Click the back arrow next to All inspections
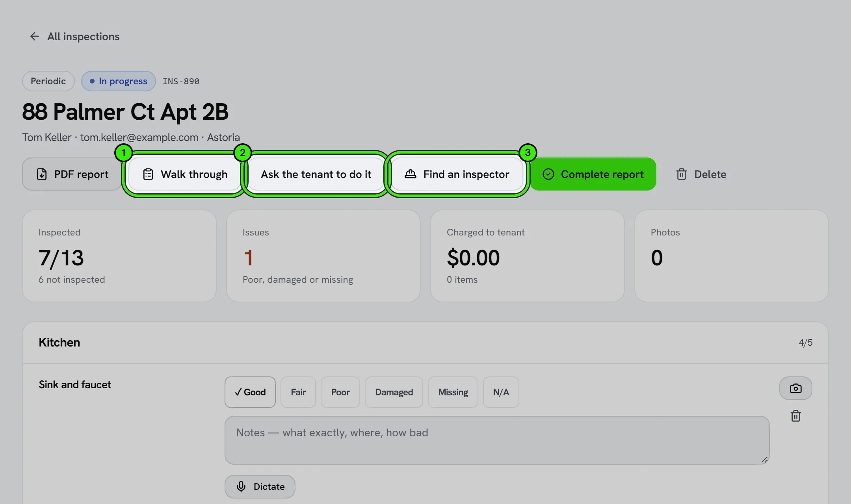This screenshot has width=851, height=504. [x=35, y=37]
